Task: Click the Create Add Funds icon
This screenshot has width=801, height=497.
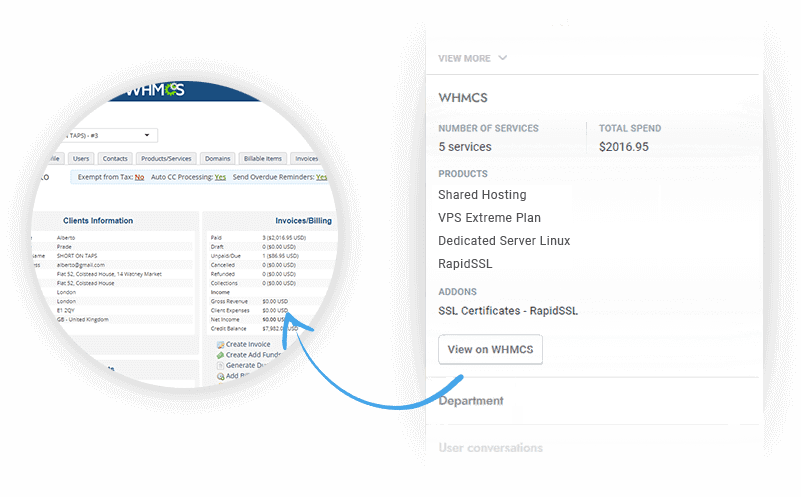Action: tap(220, 355)
